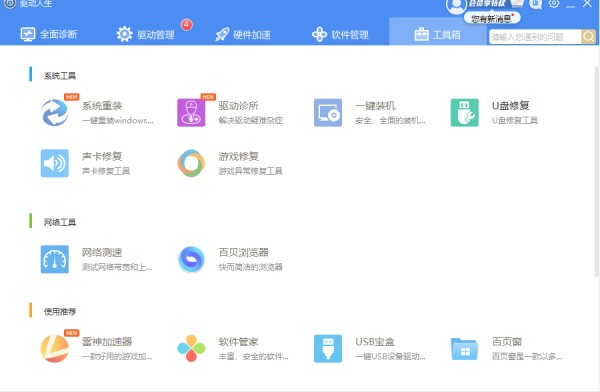Click the red 4 notification badge
This screenshot has width=600, height=392.
click(186, 24)
